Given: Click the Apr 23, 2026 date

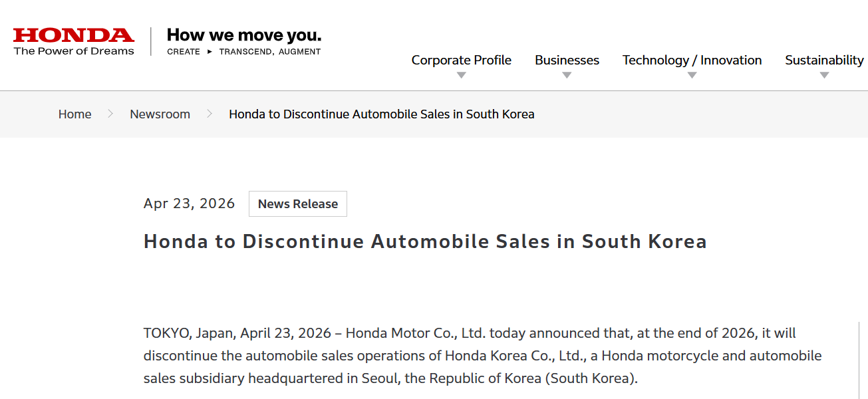Looking at the screenshot, I should pos(189,203).
